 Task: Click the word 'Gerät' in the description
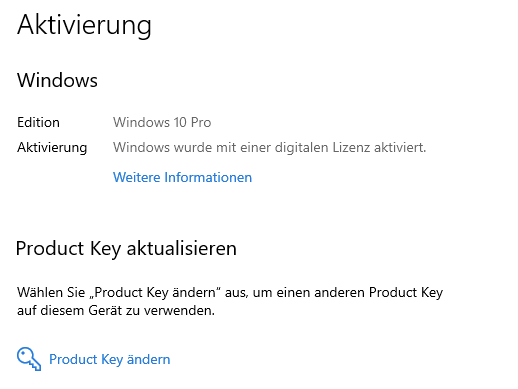102,311
